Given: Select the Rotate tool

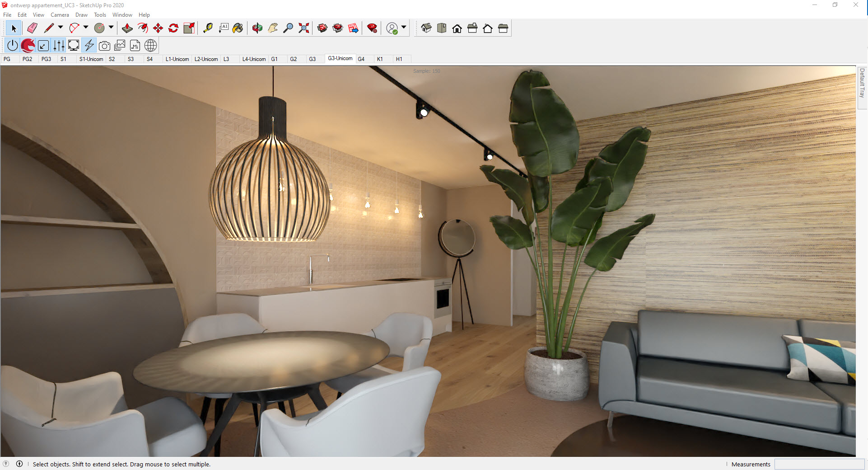Looking at the screenshot, I should click(x=173, y=28).
